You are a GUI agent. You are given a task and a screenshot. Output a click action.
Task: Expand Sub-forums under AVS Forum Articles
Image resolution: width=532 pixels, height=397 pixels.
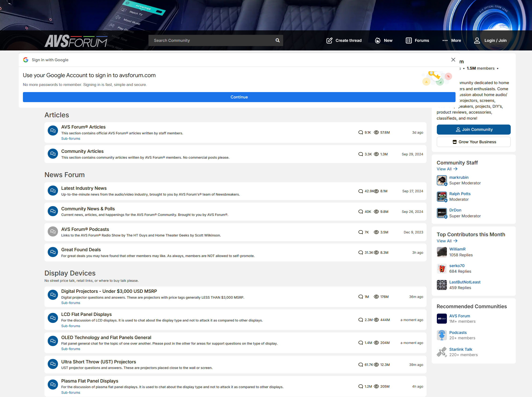70,139
